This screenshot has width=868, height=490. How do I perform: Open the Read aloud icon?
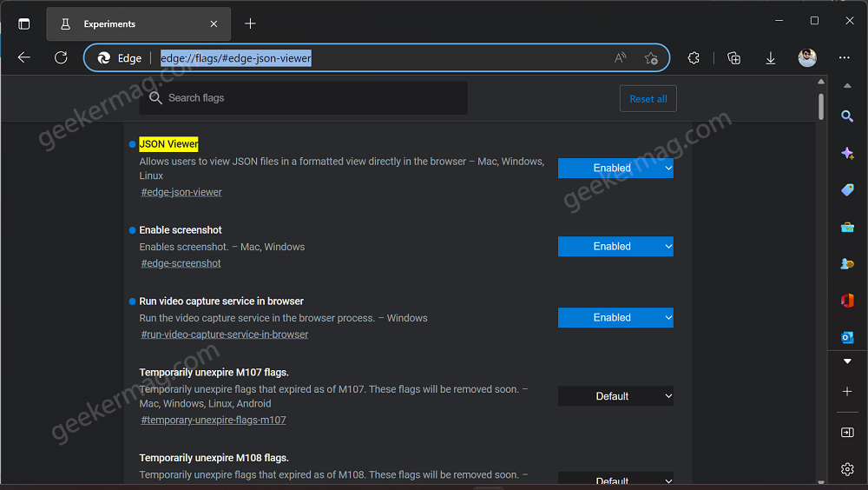[621, 57]
